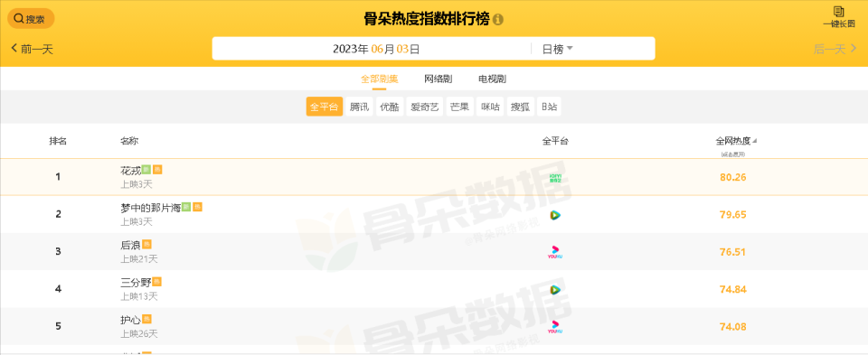Click 上映21天 text under 后浪
The image size is (868, 355).
(x=139, y=258)
